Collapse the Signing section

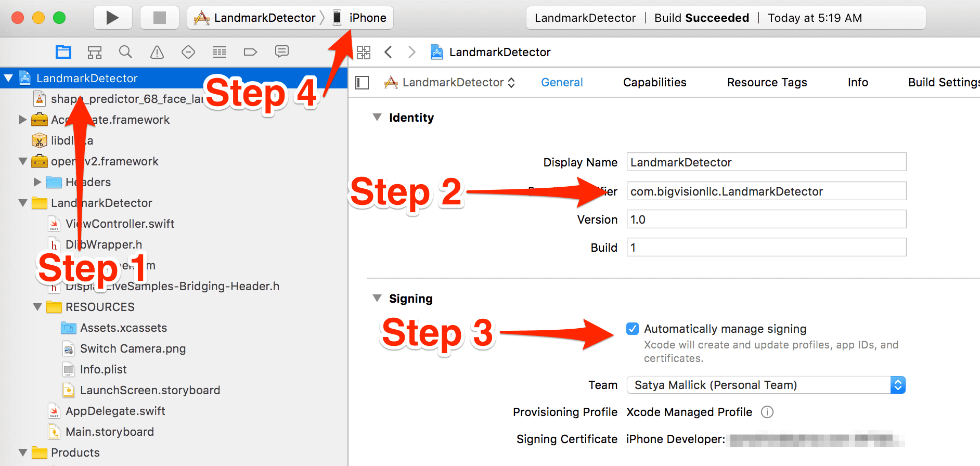377,298
